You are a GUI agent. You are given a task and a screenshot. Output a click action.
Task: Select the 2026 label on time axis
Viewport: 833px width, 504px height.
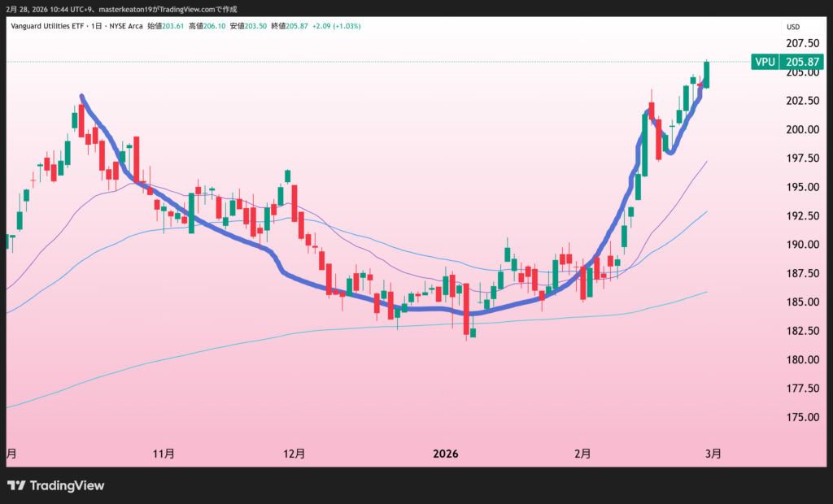[x=447, y=454]
